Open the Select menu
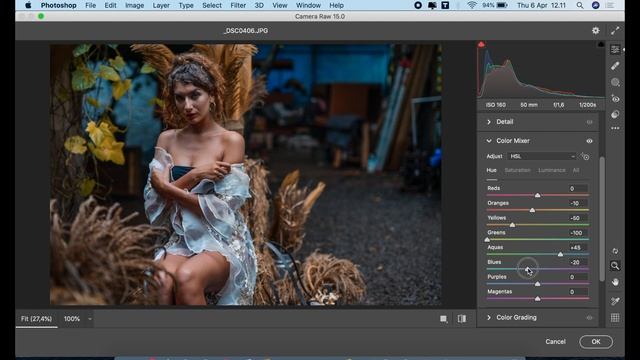This screenshot has height=360, width=640. (x=212, y=5)
